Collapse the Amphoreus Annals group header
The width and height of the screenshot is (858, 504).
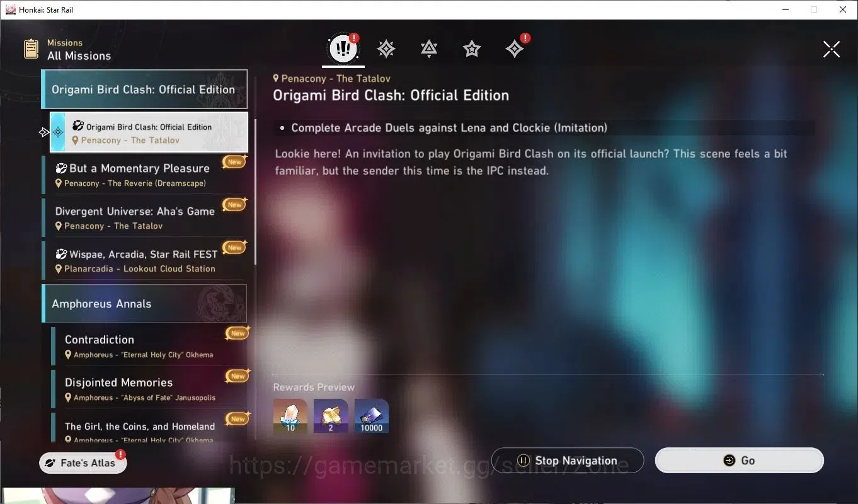144,304
